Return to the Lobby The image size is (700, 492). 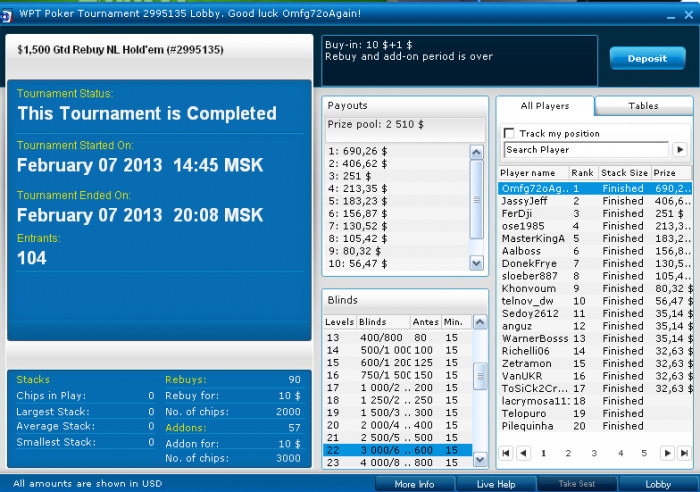pyautogui.click(x=658, y=484)
